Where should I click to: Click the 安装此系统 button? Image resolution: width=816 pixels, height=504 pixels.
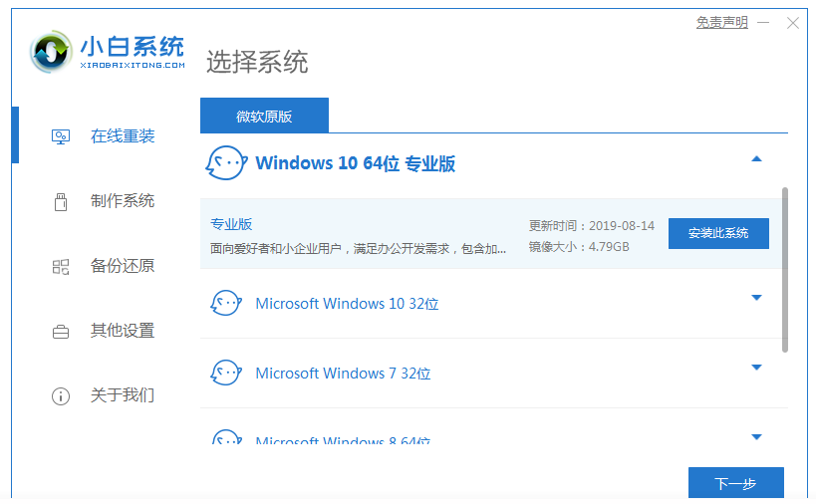coord(718,233)
